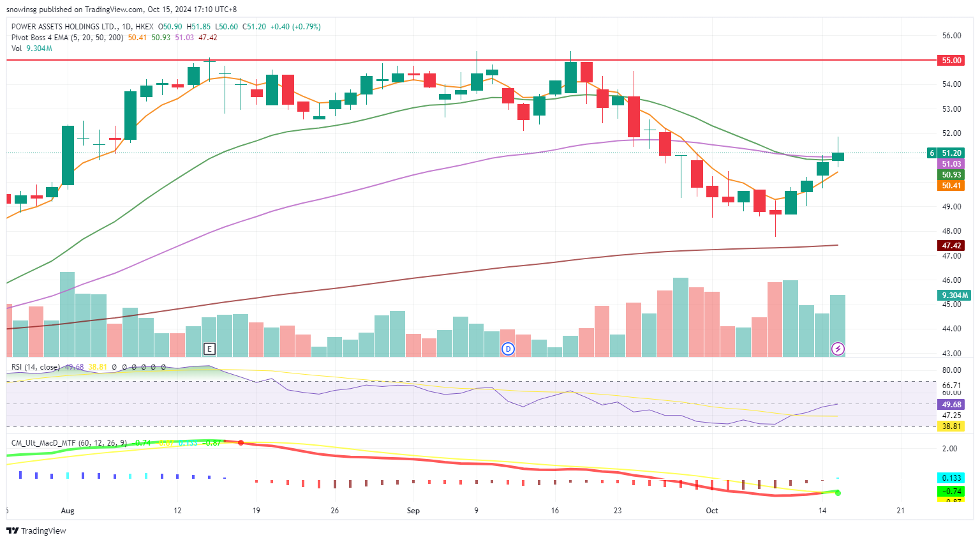Click the 53.00 price axis value
This screenshot has width=980, height=542.
pyautogui.click(x=951, y=109)
